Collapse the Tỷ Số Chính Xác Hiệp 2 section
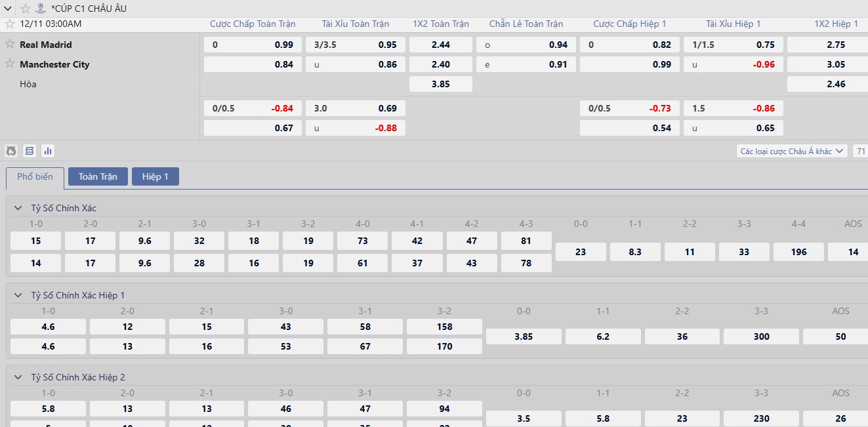 click(18, 377)
